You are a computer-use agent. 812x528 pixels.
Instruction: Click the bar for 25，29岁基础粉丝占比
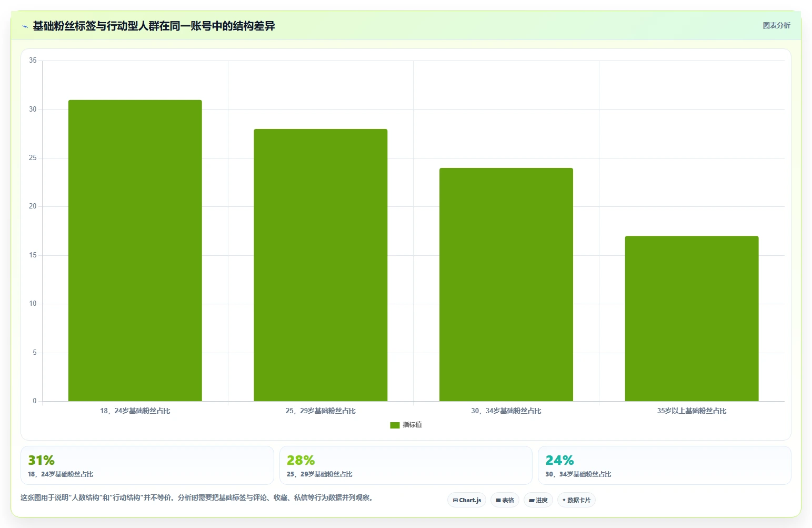pyautogui.click(x=320, y=265)
